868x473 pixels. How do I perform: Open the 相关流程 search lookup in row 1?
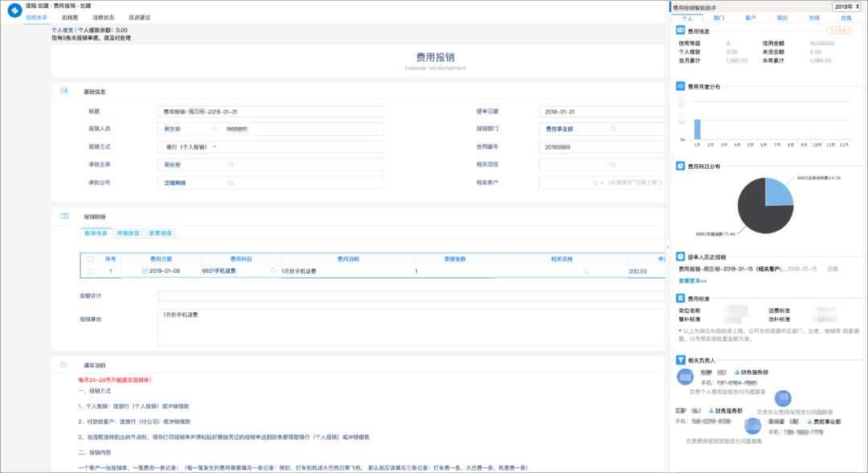click(x=586, y=271)
